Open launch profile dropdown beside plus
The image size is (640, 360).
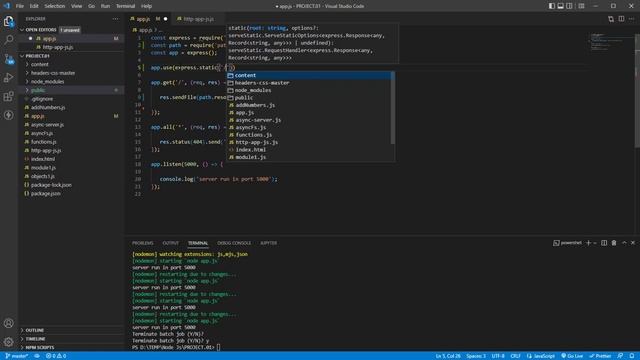click(x=595, y=243)
